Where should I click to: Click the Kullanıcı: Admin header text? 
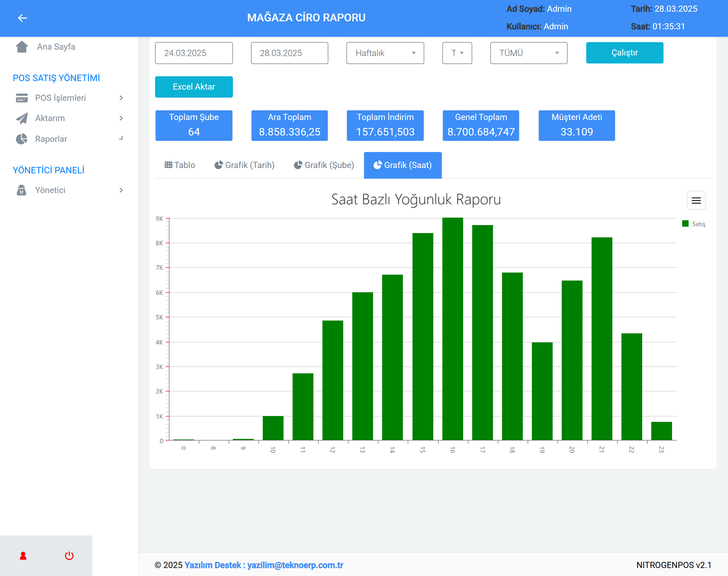click(x=537, y=27)
